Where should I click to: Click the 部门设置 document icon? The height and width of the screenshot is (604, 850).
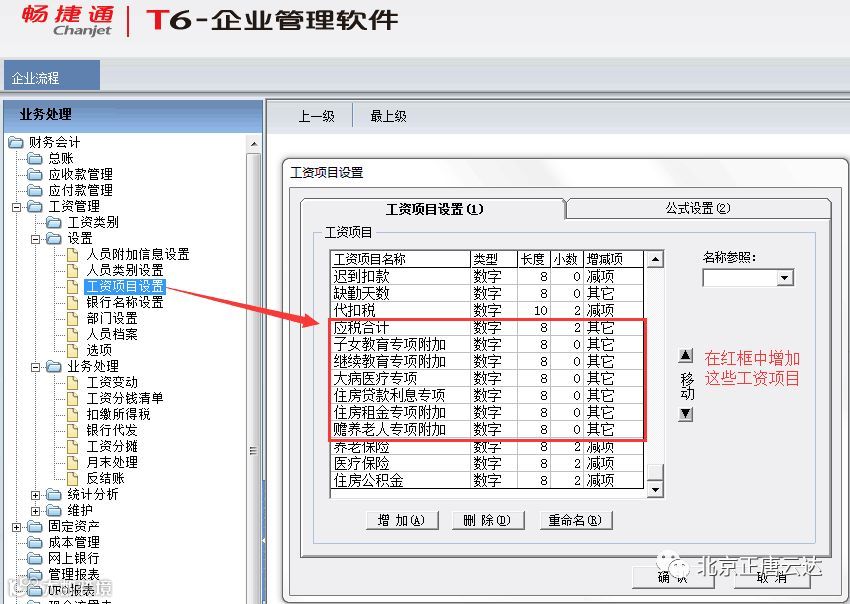(73, 318)
